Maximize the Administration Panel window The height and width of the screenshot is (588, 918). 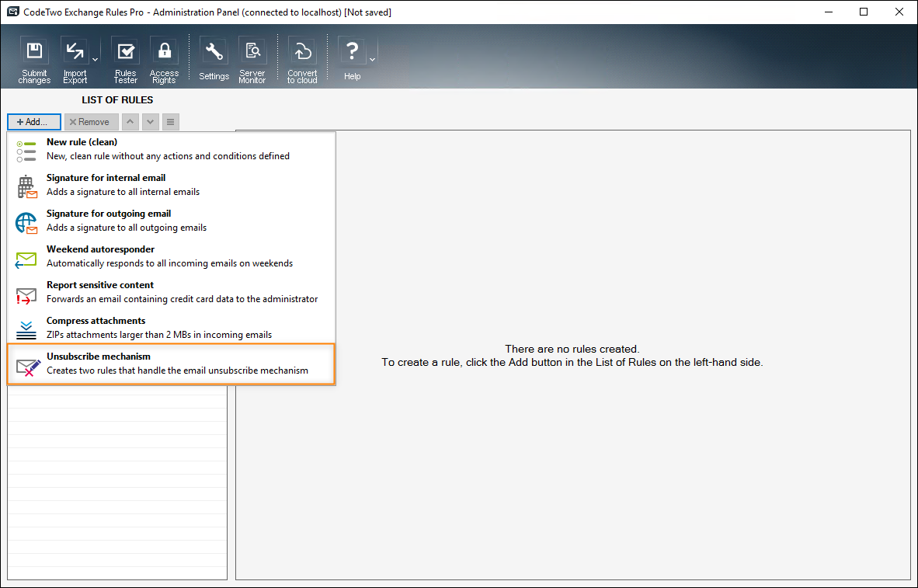(x=864, y=12)
